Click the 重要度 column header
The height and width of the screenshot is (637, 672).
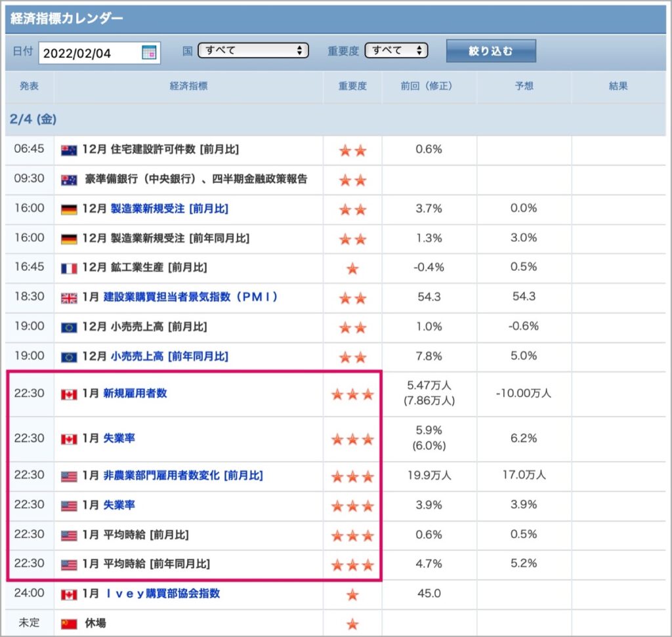352,86
